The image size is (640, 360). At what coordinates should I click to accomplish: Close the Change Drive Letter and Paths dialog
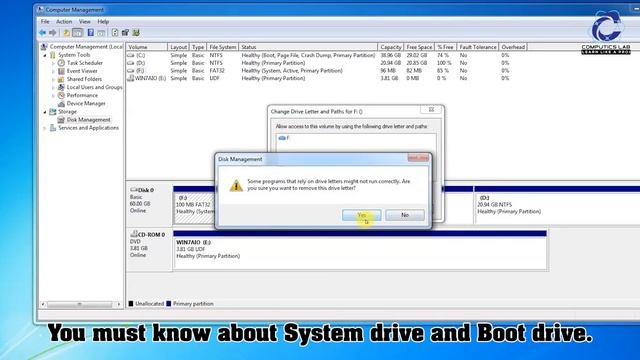click(431, 110)
